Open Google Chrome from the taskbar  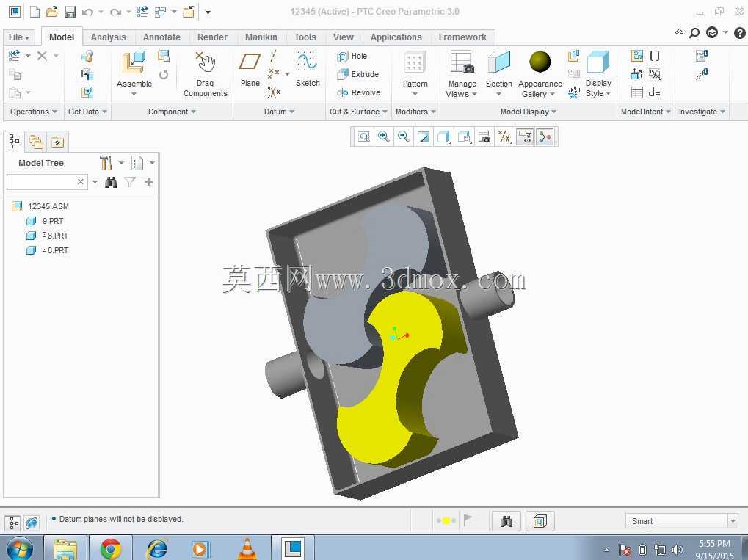point(111,548)
